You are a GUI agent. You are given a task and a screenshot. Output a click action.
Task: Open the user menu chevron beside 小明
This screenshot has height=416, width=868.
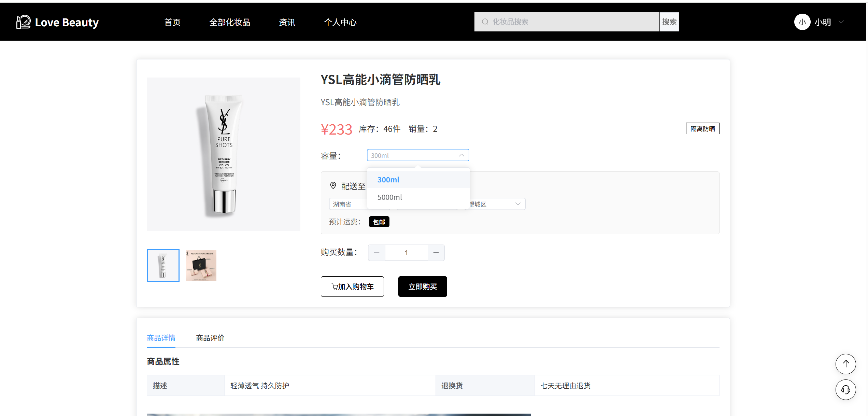click(841, 22)
